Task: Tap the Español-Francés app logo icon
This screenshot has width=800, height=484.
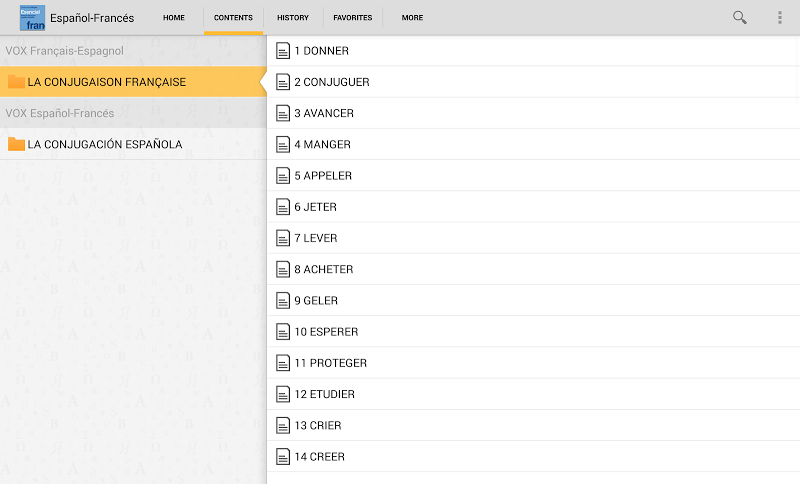Action: tap(32, 18)
